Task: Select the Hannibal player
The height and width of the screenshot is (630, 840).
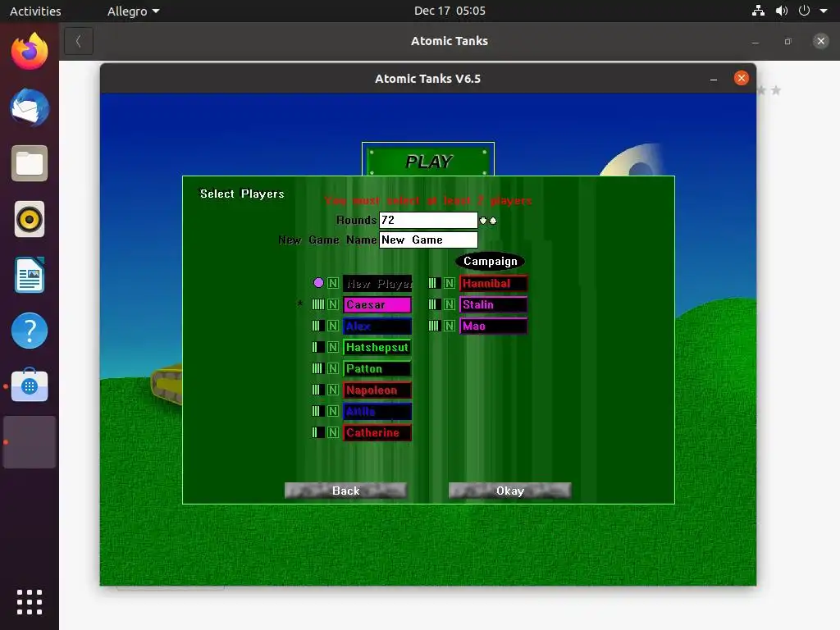Action: 493,283
